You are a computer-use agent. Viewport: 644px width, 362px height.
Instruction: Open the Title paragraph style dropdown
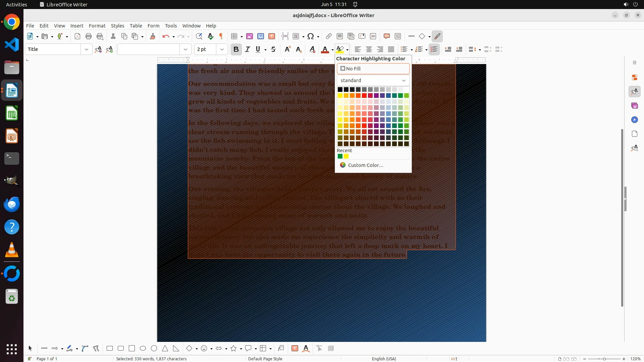(x=86, y=50)
